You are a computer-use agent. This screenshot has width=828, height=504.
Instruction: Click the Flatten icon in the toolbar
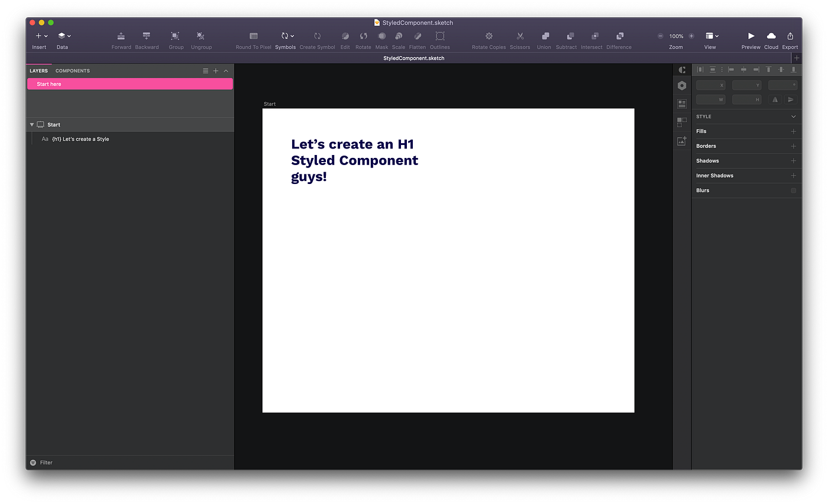(417, 36)
